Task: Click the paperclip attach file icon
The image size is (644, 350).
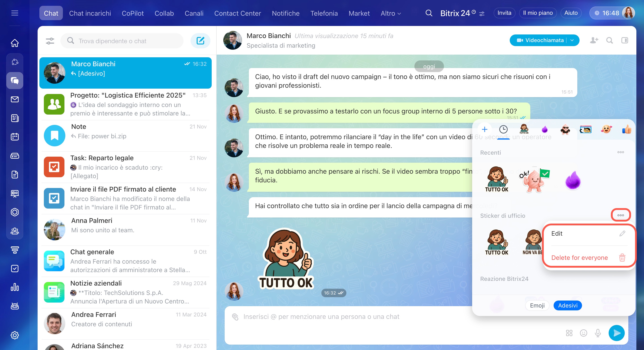Action: [x=235, y=317]
